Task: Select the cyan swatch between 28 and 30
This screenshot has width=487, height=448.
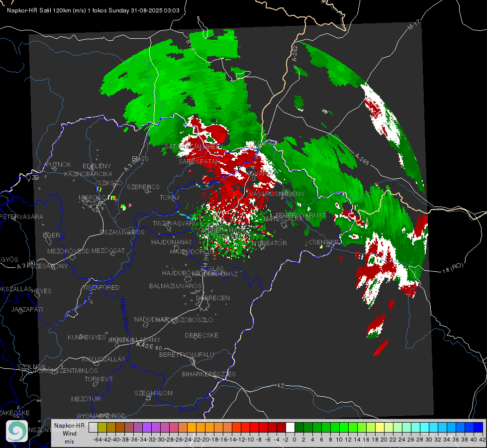Action: pyautogui.click(x=424, y=427)
